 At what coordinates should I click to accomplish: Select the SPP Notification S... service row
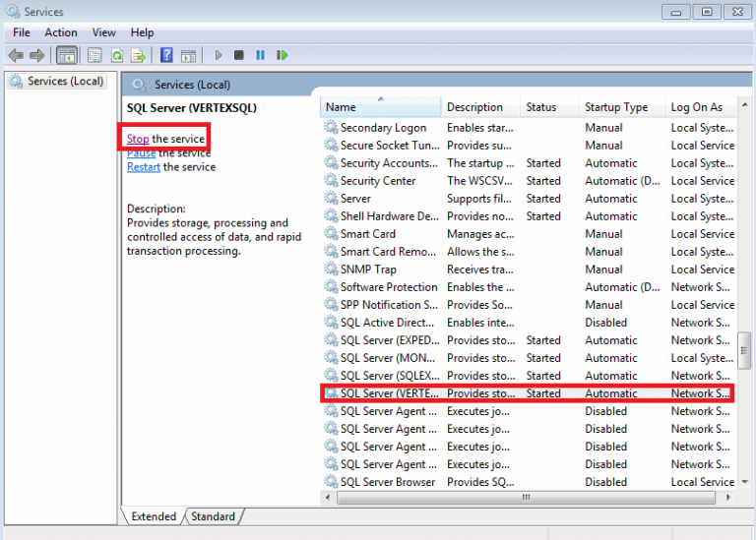point(528,305)
